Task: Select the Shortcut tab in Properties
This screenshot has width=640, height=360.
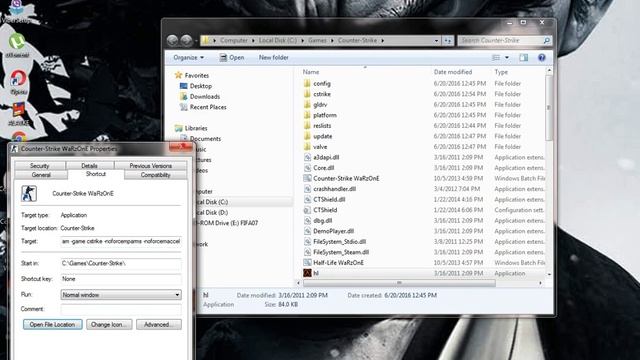Action: click(x=96, y=174)
